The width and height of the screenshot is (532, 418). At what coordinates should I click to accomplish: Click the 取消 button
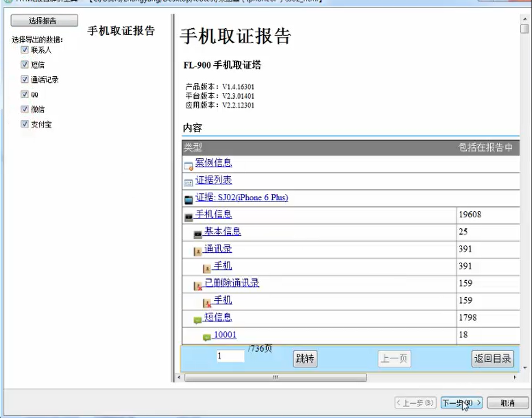click(x=508, y=403)
